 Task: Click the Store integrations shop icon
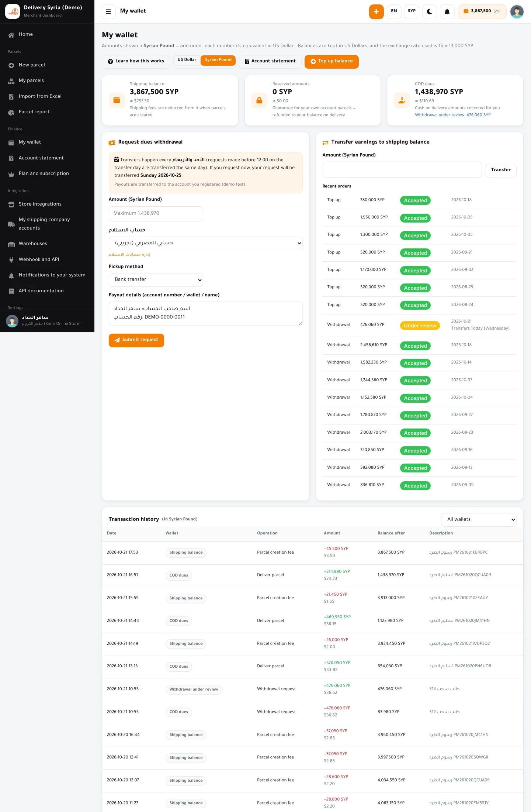click(11, 204)
